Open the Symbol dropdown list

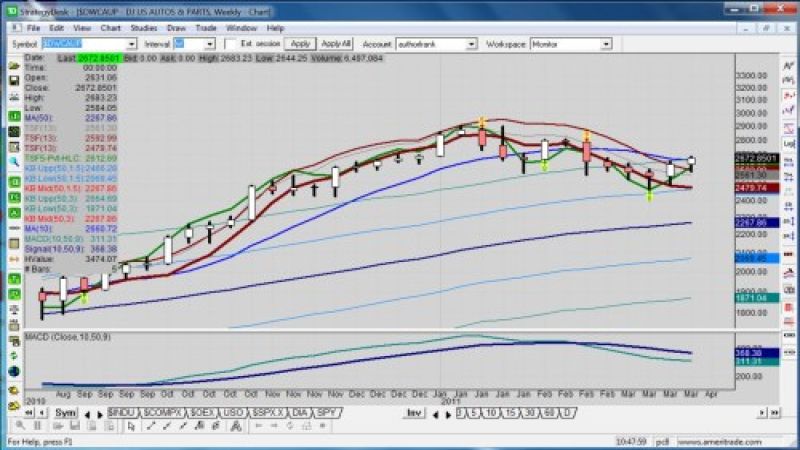(x=131, y=44)
